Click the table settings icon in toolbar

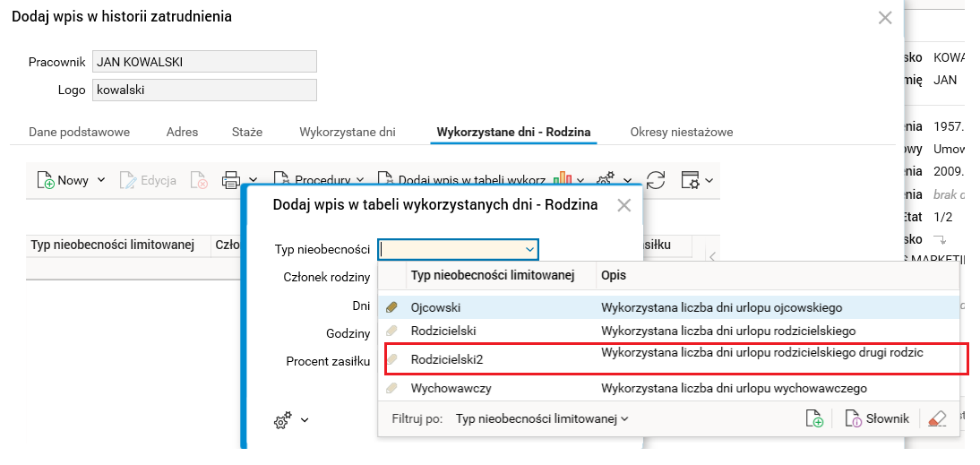pyautogui.click(x=690, y=180)
